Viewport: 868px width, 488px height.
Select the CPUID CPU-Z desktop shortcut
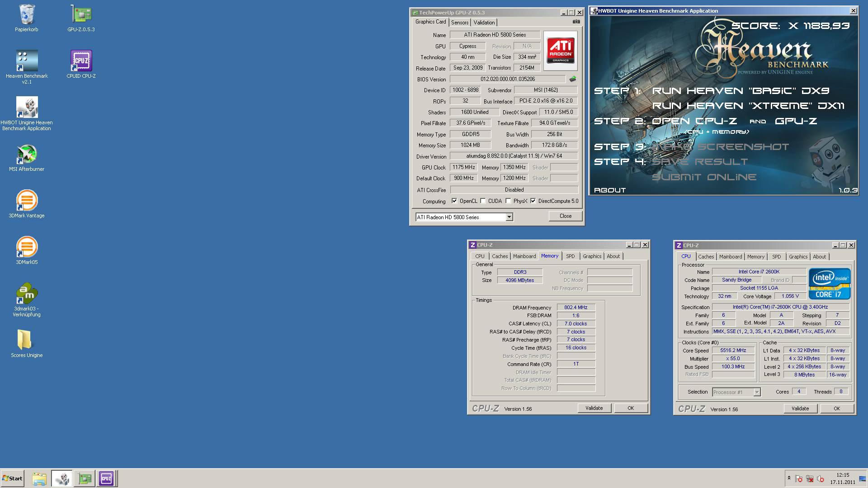click(81, 64)
